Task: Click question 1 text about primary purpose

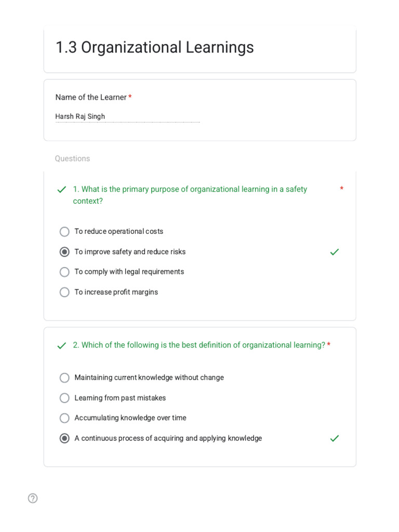Action: pos(190,195)
